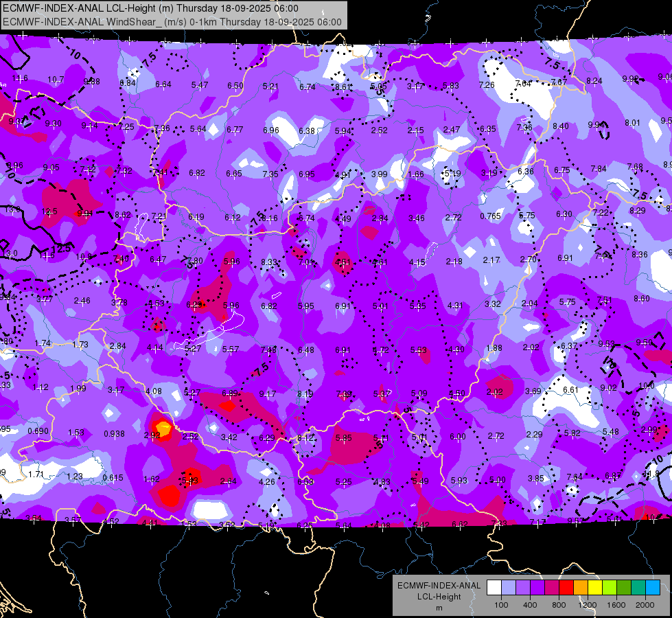Click the legend tick label 1600

pyautogui.click(x=616, y=605)
